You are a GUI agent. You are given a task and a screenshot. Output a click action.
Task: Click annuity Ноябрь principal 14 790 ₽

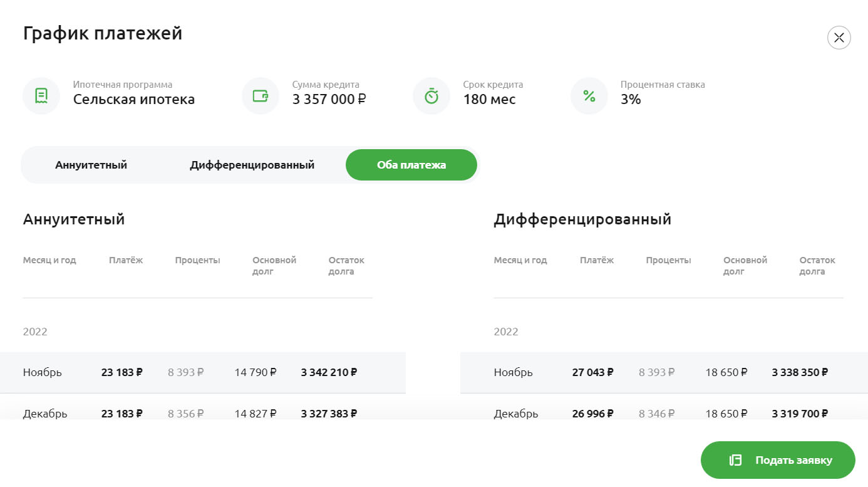click(x=256, y=372)
